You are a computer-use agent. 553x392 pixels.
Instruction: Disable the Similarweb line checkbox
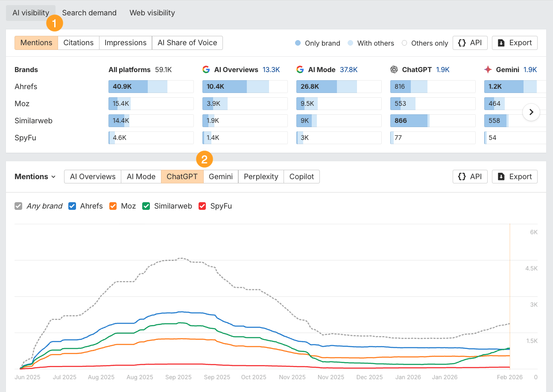point(146,206)
